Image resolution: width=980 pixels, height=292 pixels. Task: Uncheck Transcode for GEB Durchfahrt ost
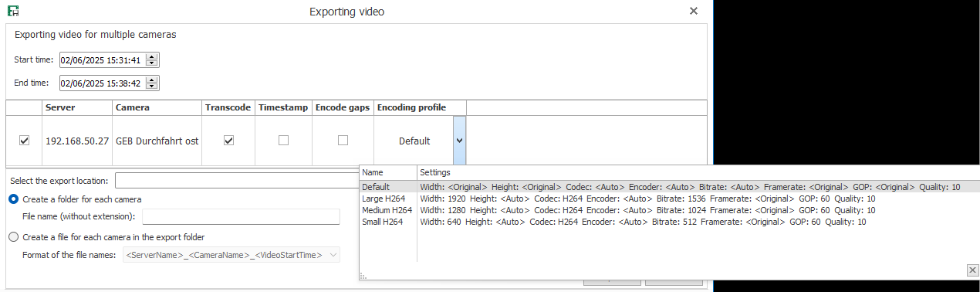pyautogui.click(x=228, y=141)
